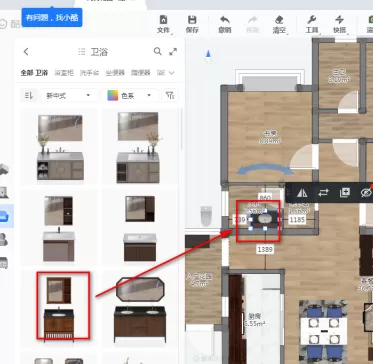
Task: Click the duplicate icon in floating toolbar
Action: pyautogui.click(x=345, y=193)
